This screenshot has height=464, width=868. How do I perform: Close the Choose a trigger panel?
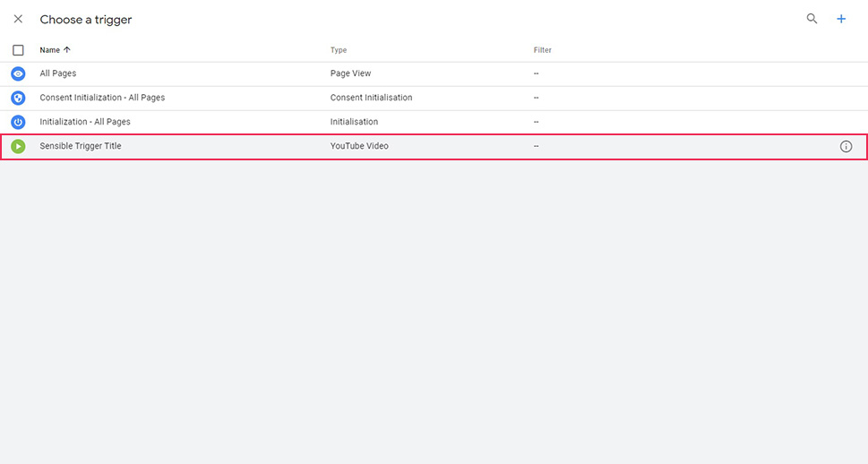point(18,20)
